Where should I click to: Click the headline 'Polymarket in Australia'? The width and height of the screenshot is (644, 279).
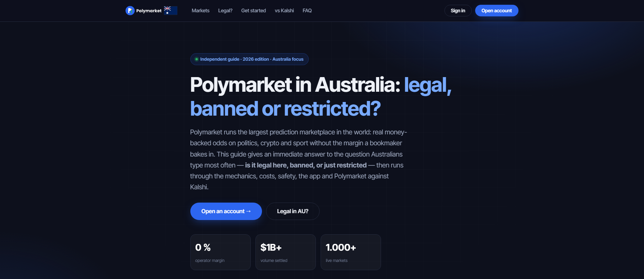[295, 85]
